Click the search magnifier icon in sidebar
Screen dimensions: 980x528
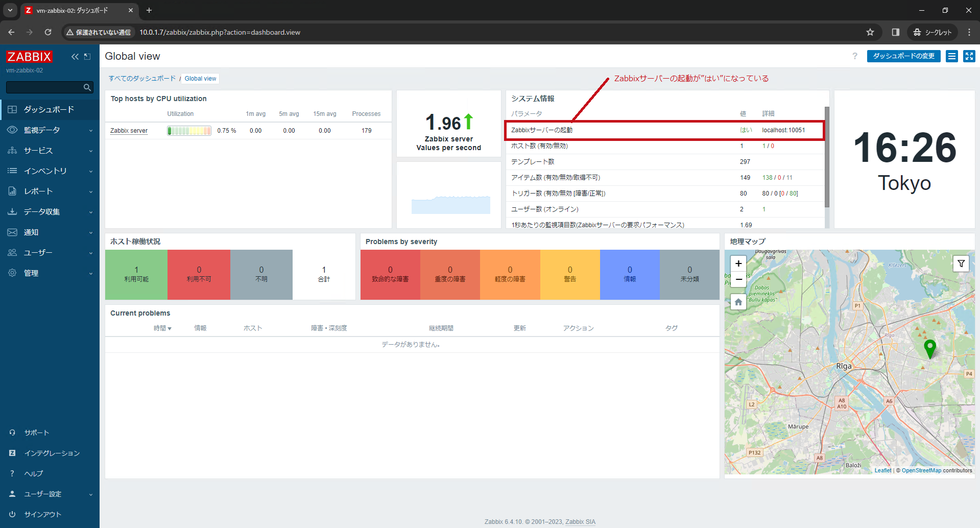[x=87, y=88]
